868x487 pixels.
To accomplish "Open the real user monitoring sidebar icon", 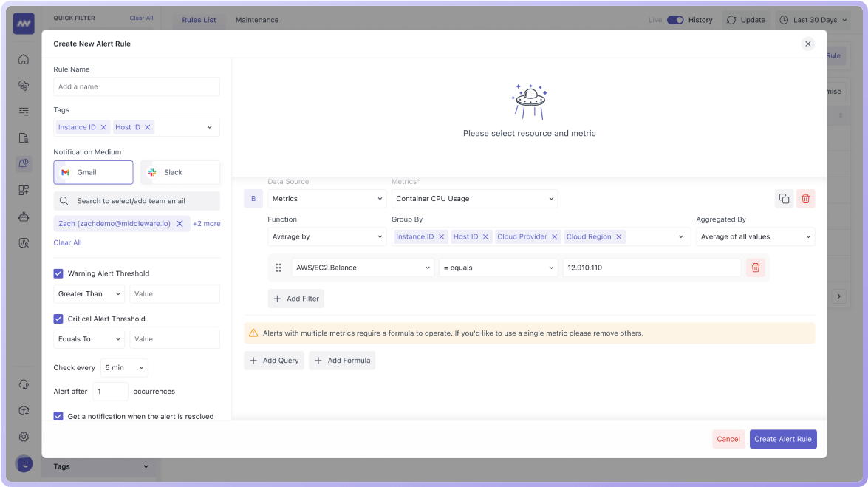I will [x=24, y=242].
